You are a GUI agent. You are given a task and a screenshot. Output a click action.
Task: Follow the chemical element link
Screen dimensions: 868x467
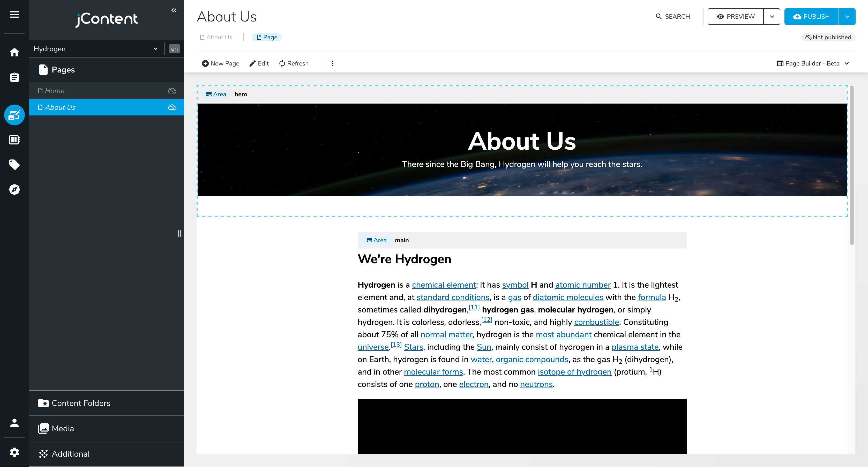444,284
